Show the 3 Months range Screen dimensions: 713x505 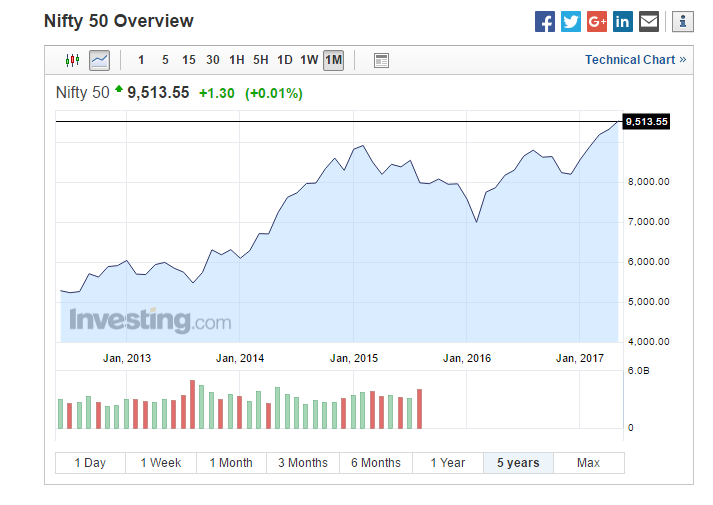pos(303,463)
